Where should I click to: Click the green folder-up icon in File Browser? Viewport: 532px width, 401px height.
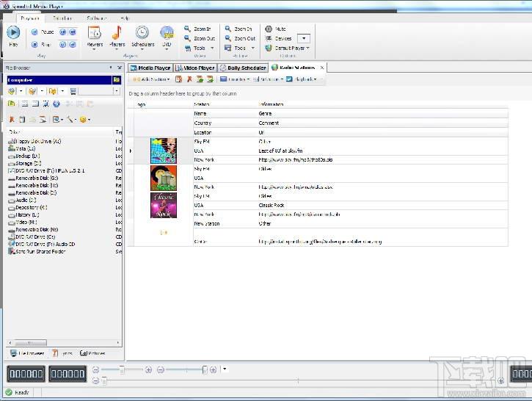pos(11,104)
